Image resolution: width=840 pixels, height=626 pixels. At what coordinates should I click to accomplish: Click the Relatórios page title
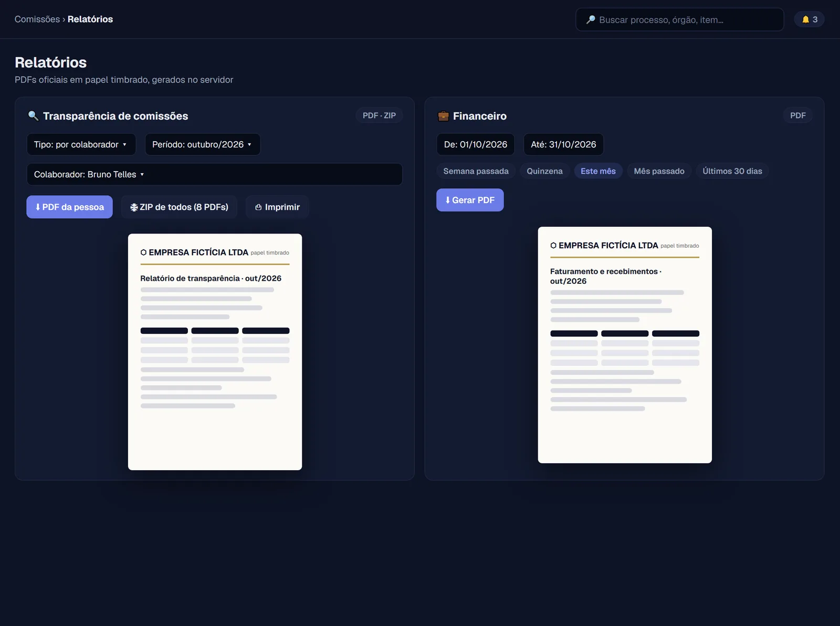coord(51,62)
